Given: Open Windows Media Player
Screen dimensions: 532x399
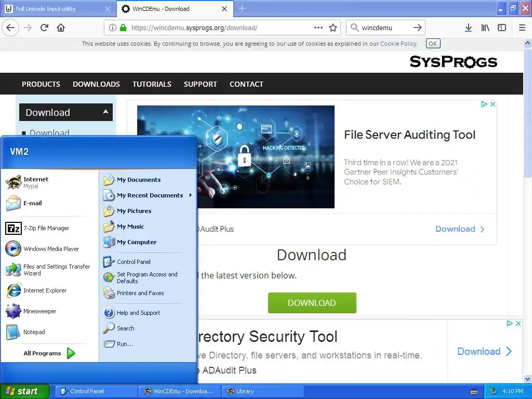Looking at the screenshot, I should [x=49, y=249].
